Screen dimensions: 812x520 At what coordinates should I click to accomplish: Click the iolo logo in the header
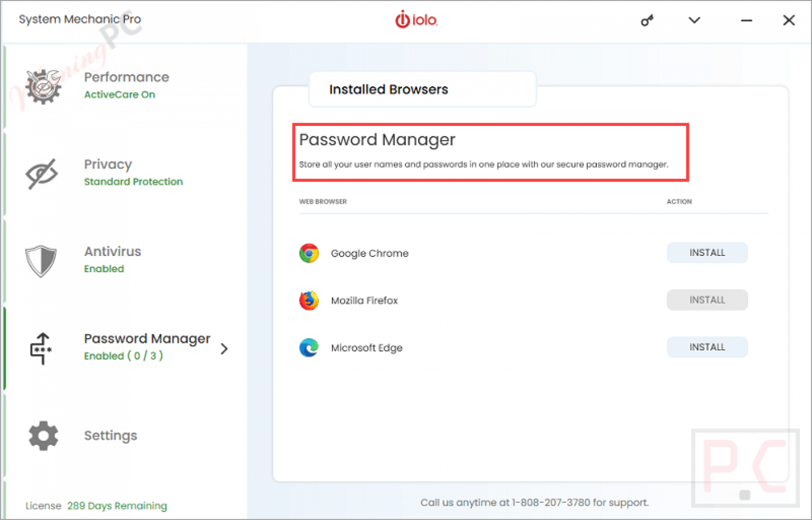[x=417, y=20]
